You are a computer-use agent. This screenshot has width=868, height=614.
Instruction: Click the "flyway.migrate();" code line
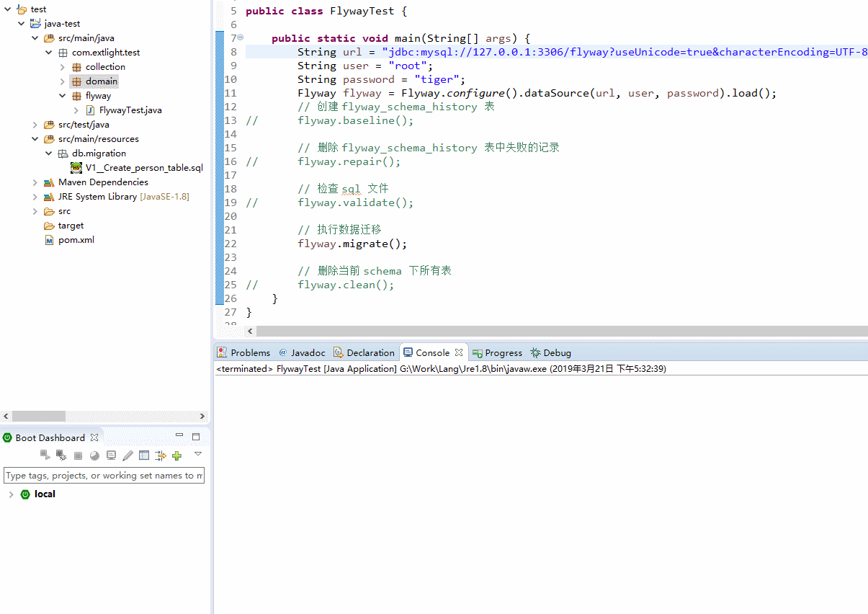[x=352, y=244]
